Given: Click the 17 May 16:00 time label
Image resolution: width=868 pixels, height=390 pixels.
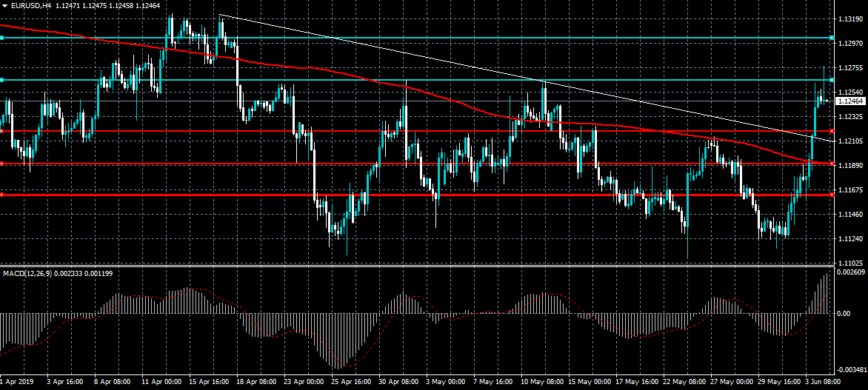Looking at the screenshot, I should coord(637,382).
